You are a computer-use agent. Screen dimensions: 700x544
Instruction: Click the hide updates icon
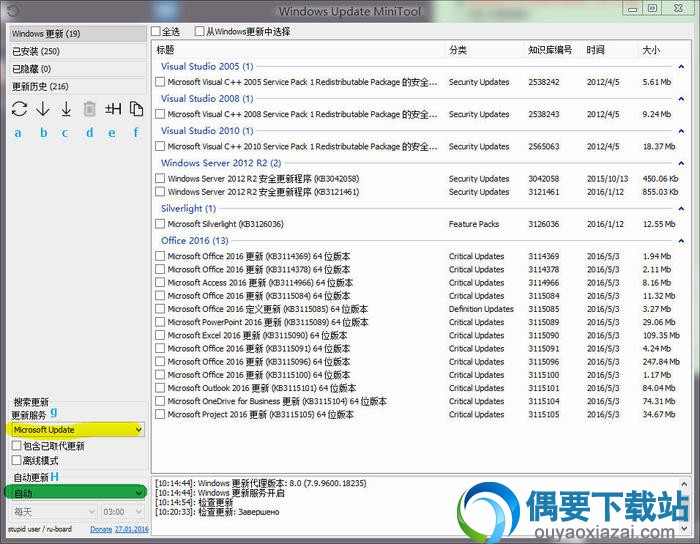[x=113, y=109]
